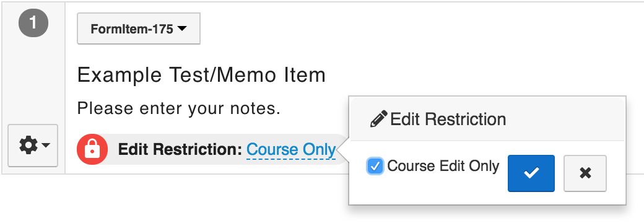Open the Course Only link
This screenshot has height=223, width=644.
[291, 150]
